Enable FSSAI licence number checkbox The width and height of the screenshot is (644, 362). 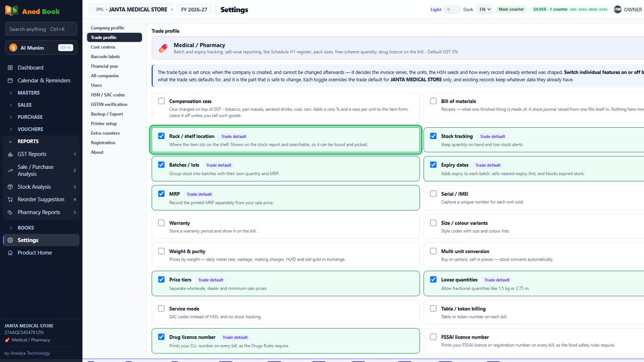pos(433,337)
